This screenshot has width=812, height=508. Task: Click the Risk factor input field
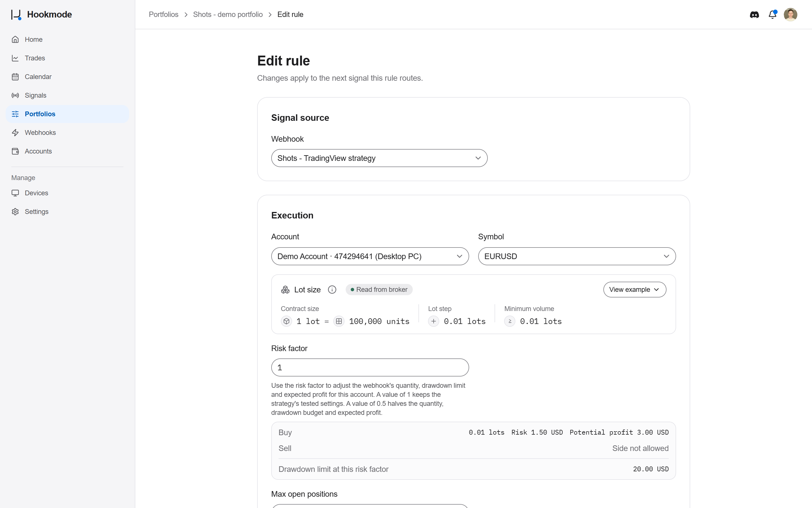click(370, 367)
